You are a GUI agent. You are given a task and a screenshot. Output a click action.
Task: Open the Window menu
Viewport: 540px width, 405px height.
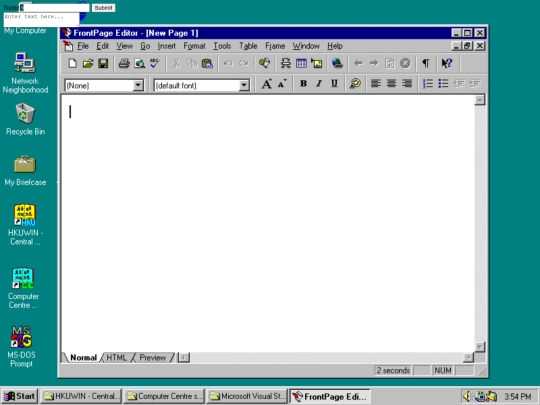[306, 46]
